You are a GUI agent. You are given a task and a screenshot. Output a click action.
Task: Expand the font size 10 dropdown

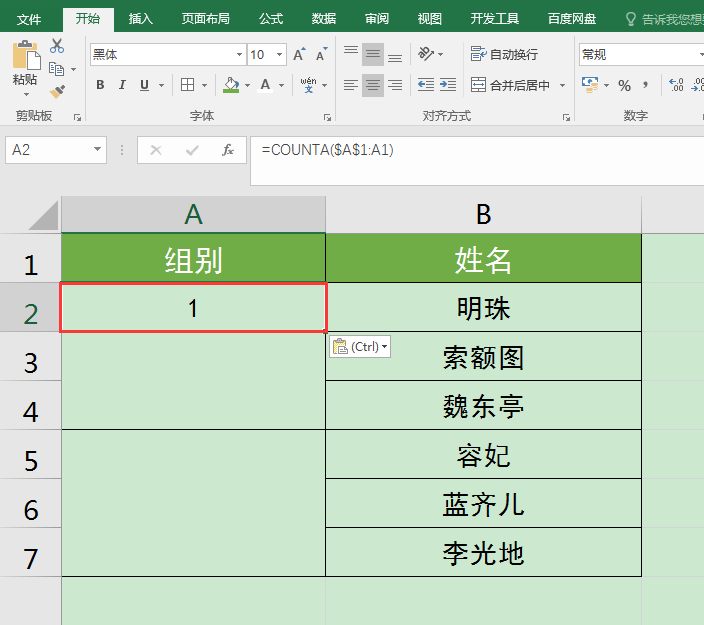point(279,55)
